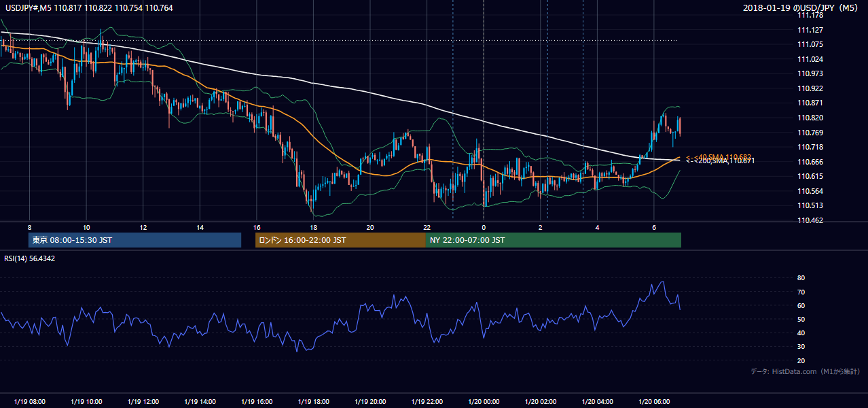Click the RSI axis value 70

click(801, 292)
